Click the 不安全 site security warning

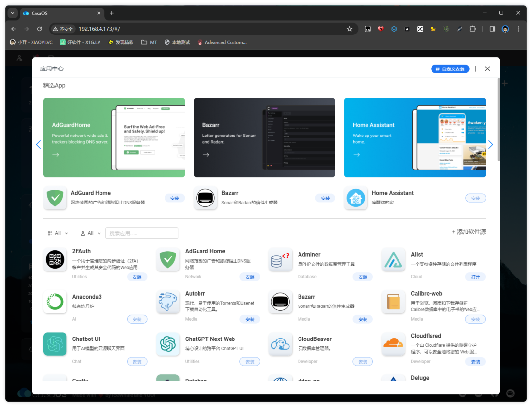point(63,29)
